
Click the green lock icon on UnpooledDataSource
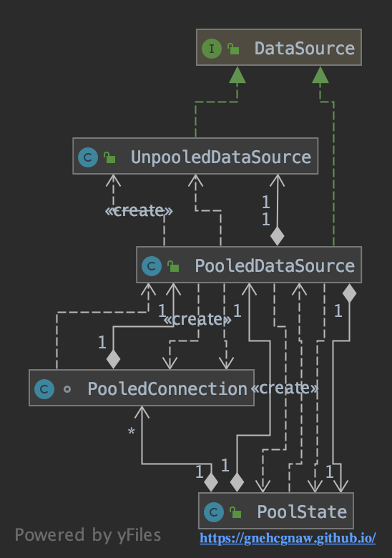(109, 157)
